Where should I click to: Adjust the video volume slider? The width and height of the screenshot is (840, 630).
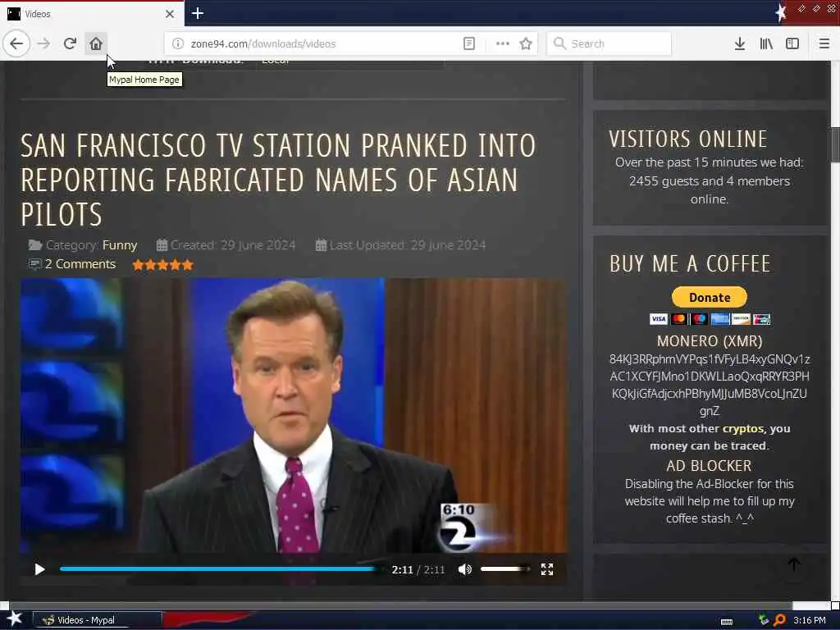[504, 569]
